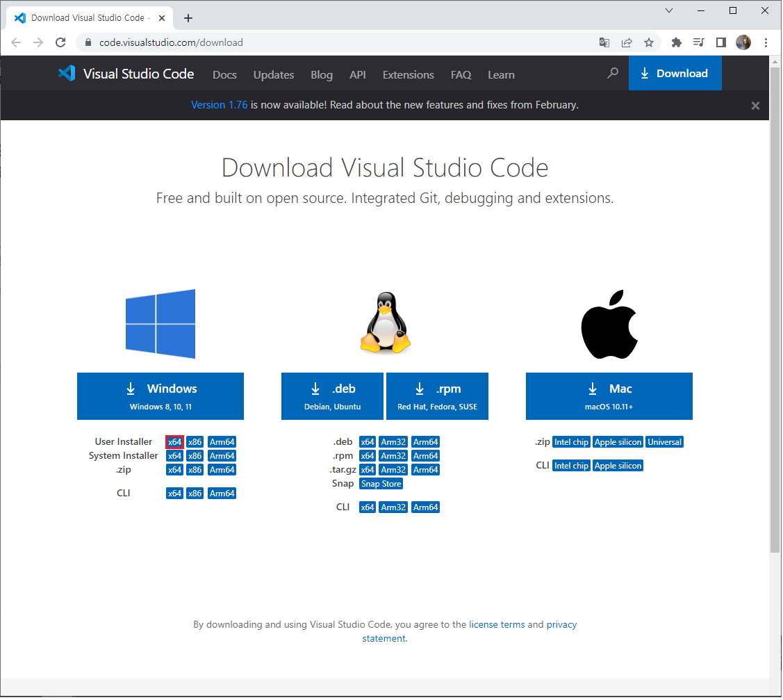Screen dimensions: 783x700
Task: Open the Extensions puzzle icon
Action: point(677,42)
